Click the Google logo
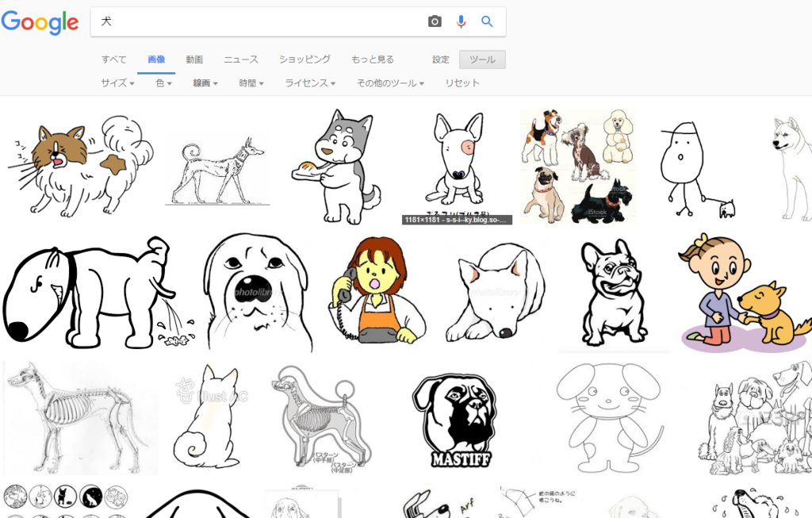The width and height of the screenshot is (812, 518). 40,21
